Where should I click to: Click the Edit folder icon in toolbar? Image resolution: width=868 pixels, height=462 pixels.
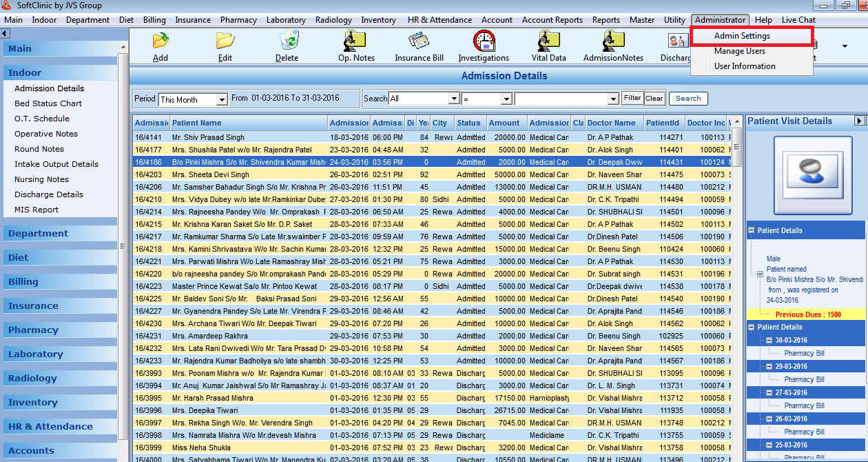click(x=225, y=41)
